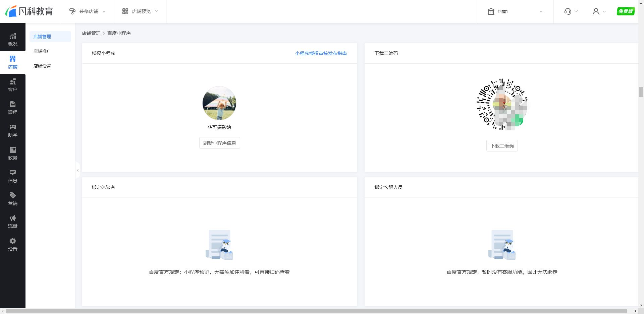This screenshot has height=314, width=644.
Task: Open the 信息 messages sidebar icon
Action: pyautogui.click(x=13, y=173)
